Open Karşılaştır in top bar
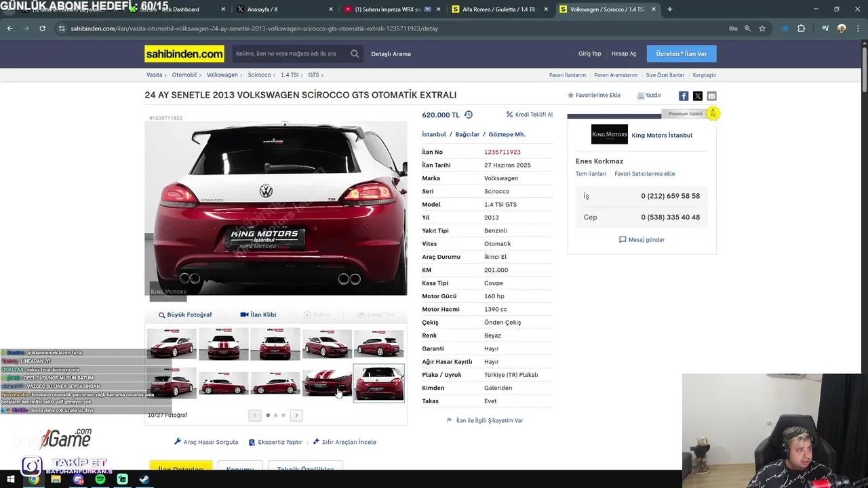868x488 pixels. tap(705, 75)
